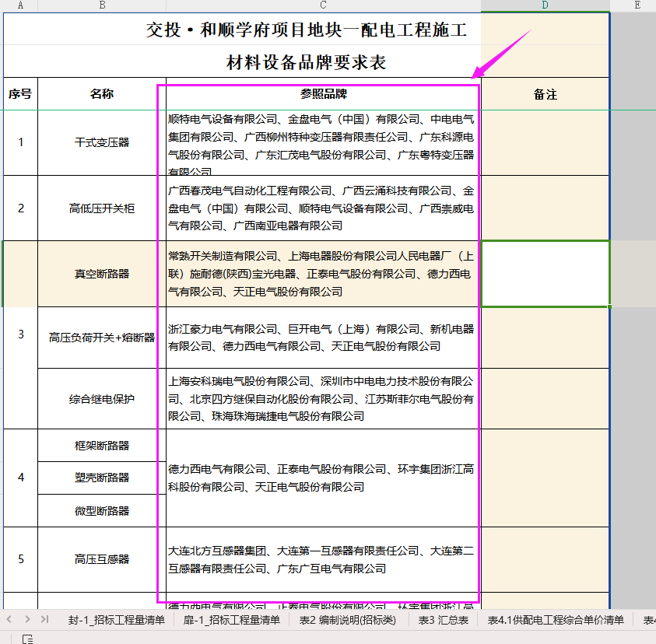Select the 综合继电保护 cell
The height and width of the screenshot is (644, 656).
[x=102, y=399]
